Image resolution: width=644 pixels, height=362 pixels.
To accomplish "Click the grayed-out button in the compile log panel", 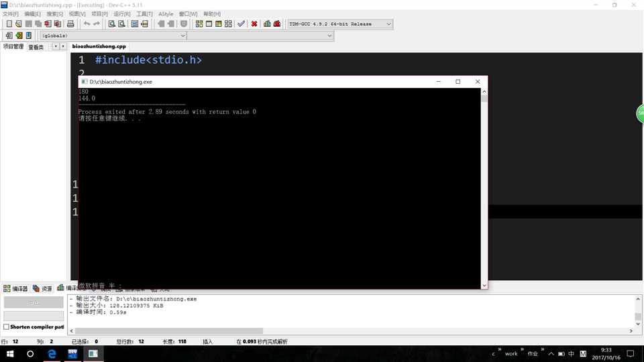I will click(34, 302).
